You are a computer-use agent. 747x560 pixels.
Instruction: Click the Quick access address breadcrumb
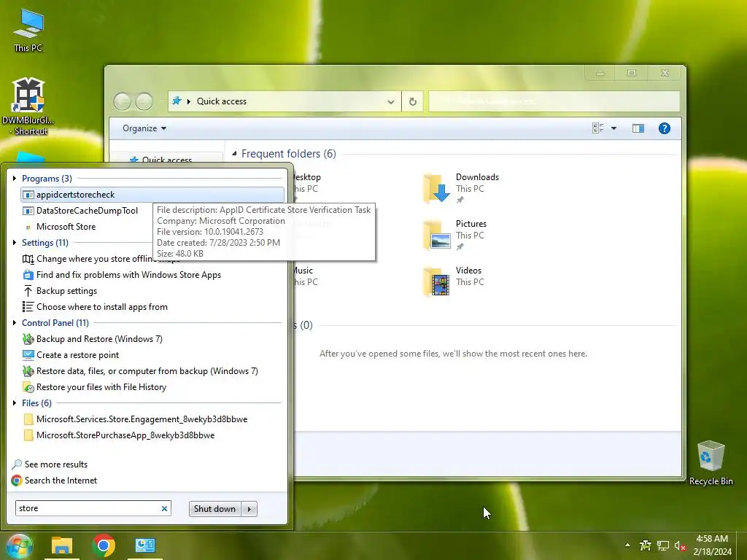coord(222,101)
